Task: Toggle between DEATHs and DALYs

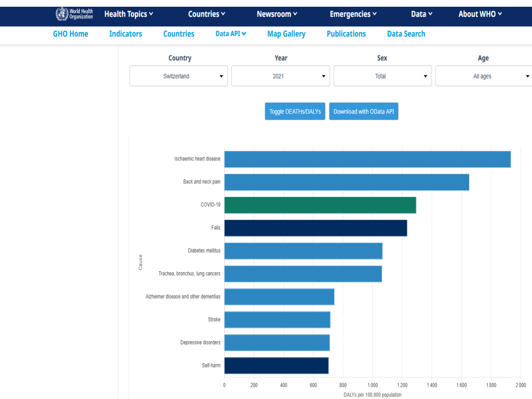Action: (295, 111)
